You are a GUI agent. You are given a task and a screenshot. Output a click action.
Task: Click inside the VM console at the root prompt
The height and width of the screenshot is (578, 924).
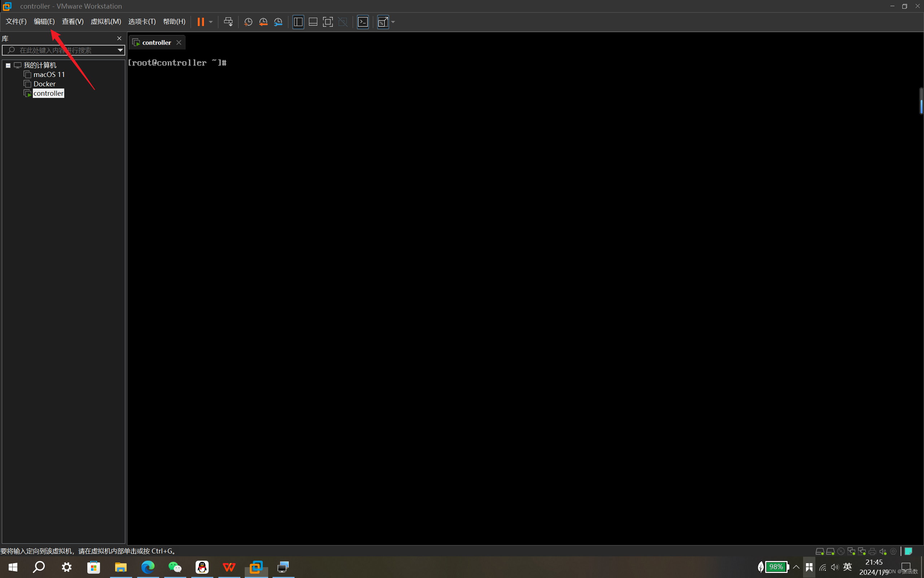(177, 63)
